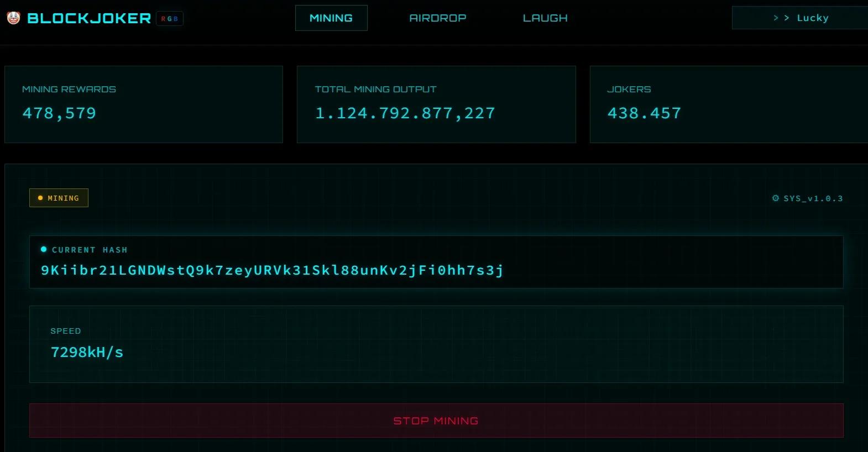Image resolution: width=868 pixels, height=452 pixels.
Task: Click the total mining output number
Action: tap(405, 113)
